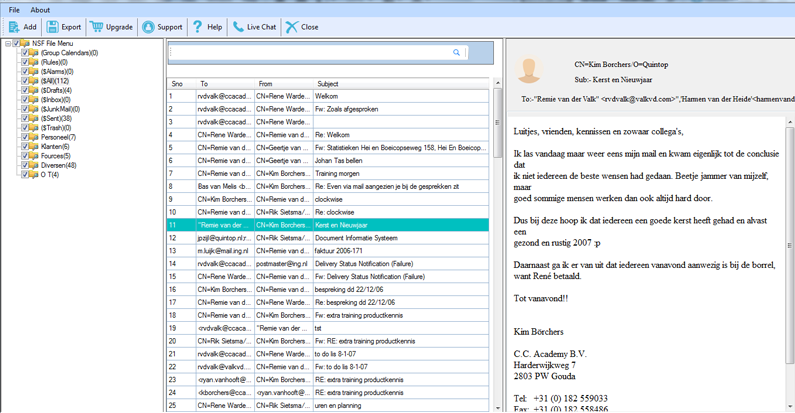Click the email list scrollbar thumb
This screenshot has height=413, width=795.
[497, 122]
